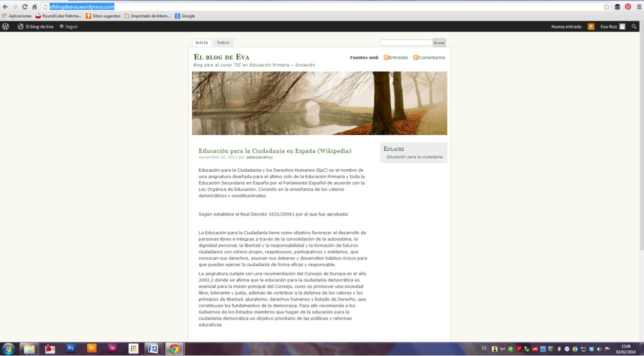This screenshot has width=644, height=356.
Task: Switch to the Sobre tab
Action: (223, 43)
